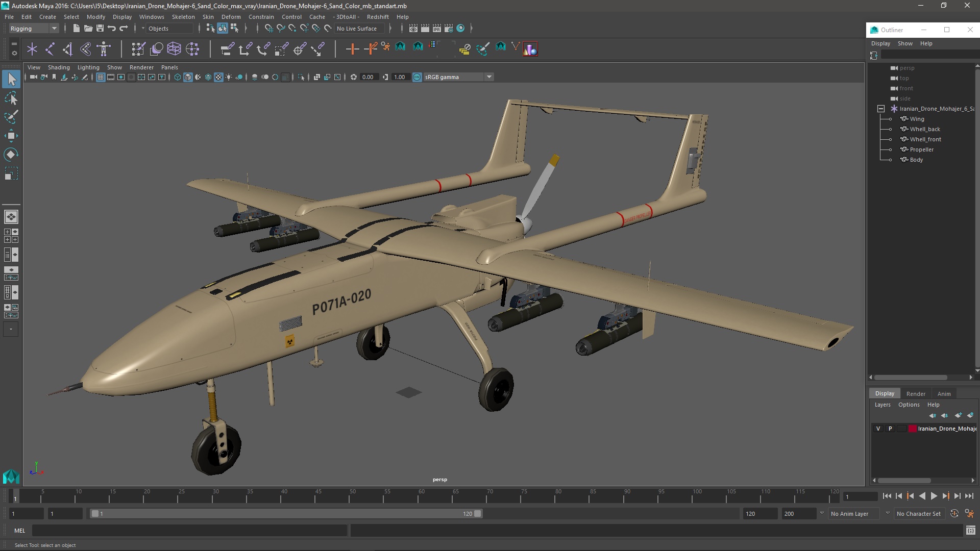The image size is (980, 551).
Task: Click the Create Joint shelf icon
Action: 50,49
